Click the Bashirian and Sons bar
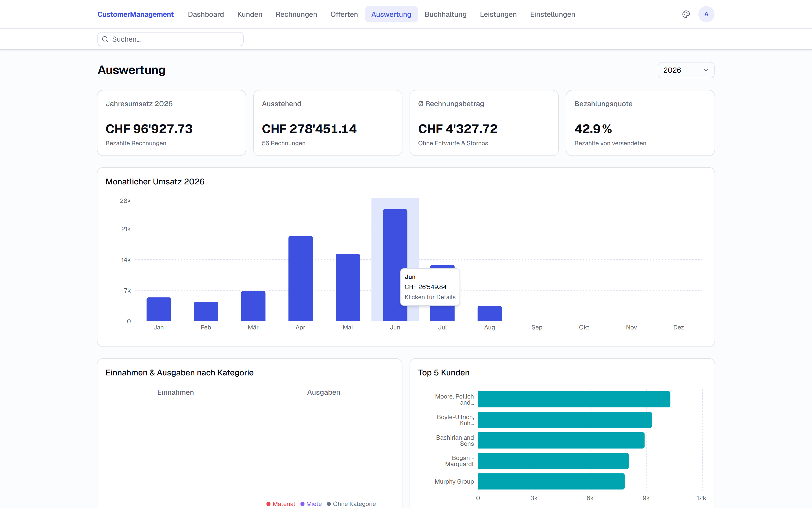This screenshot has height=508, width=812. click(561, 440)
